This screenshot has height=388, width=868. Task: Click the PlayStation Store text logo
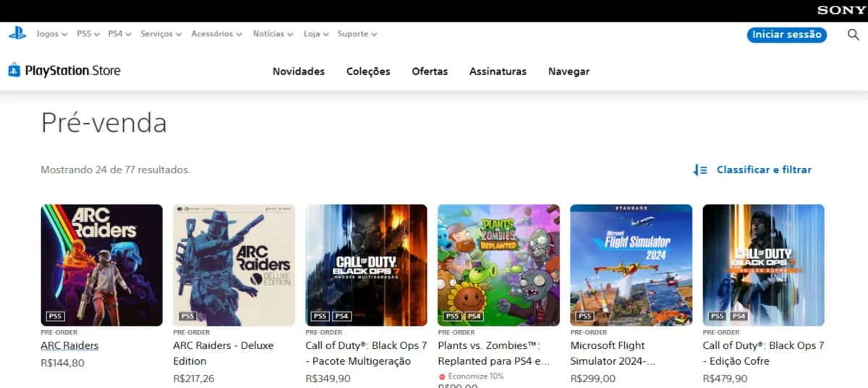point(72,71)
